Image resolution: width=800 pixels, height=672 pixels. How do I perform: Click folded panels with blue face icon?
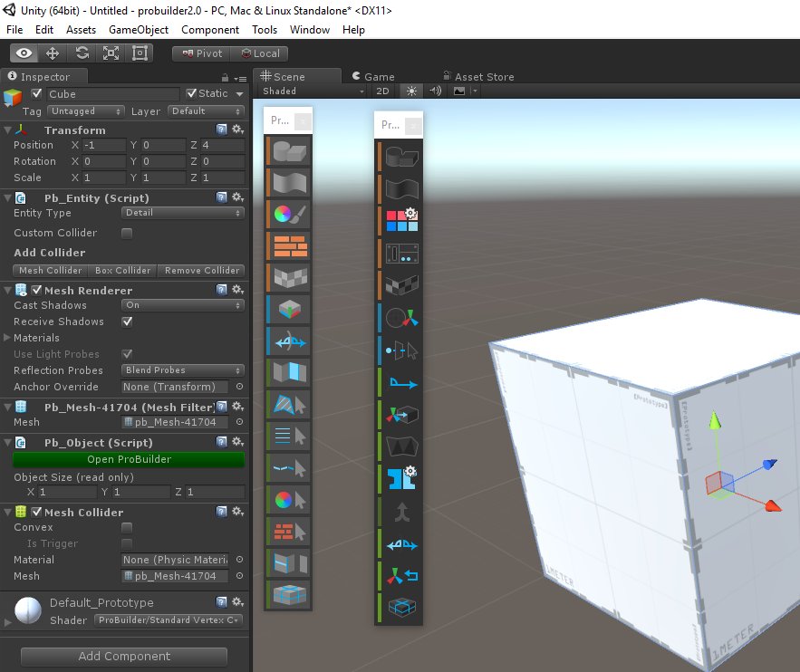289,373
